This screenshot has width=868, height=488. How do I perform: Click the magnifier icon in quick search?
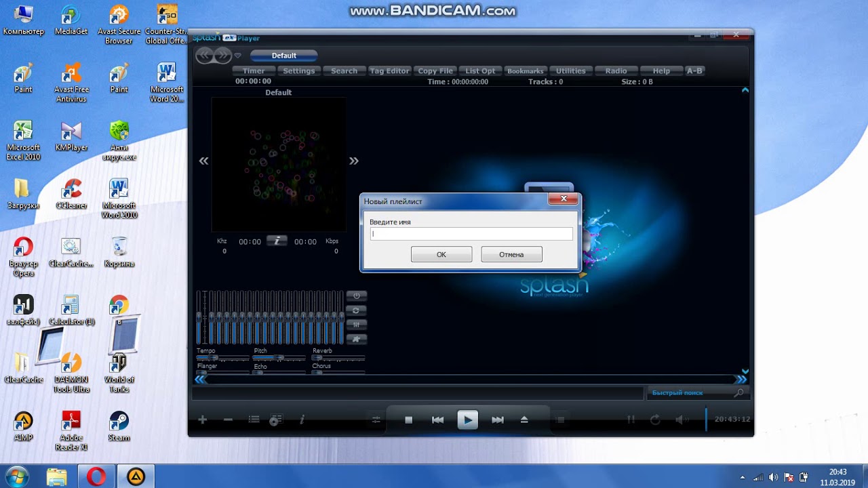[738, 392]
